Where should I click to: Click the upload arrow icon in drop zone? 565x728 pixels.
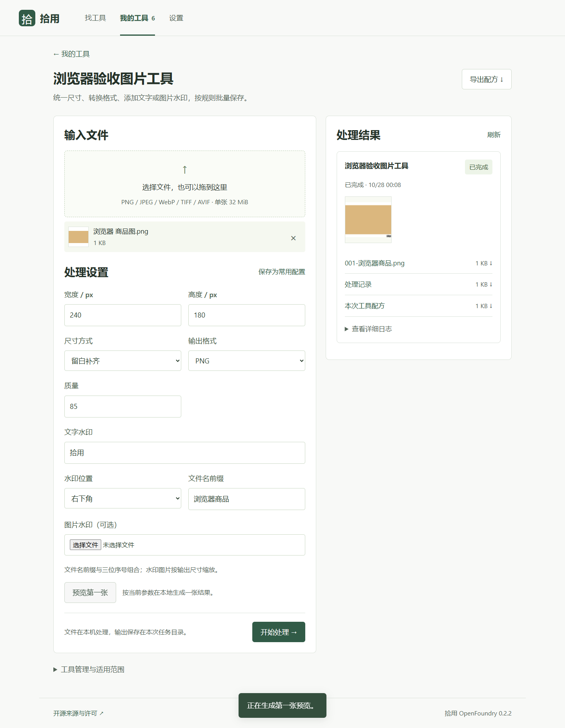[x=185, y=170]
